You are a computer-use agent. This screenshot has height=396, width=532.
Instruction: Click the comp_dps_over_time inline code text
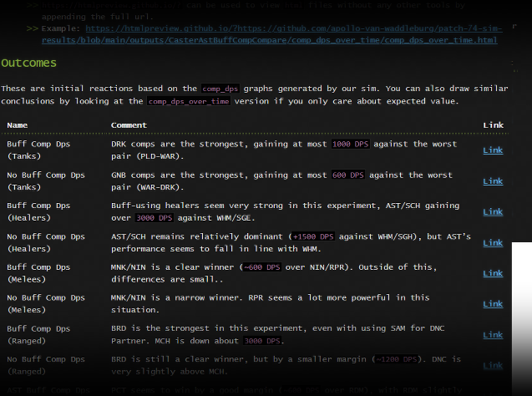(x=189, y=101)
